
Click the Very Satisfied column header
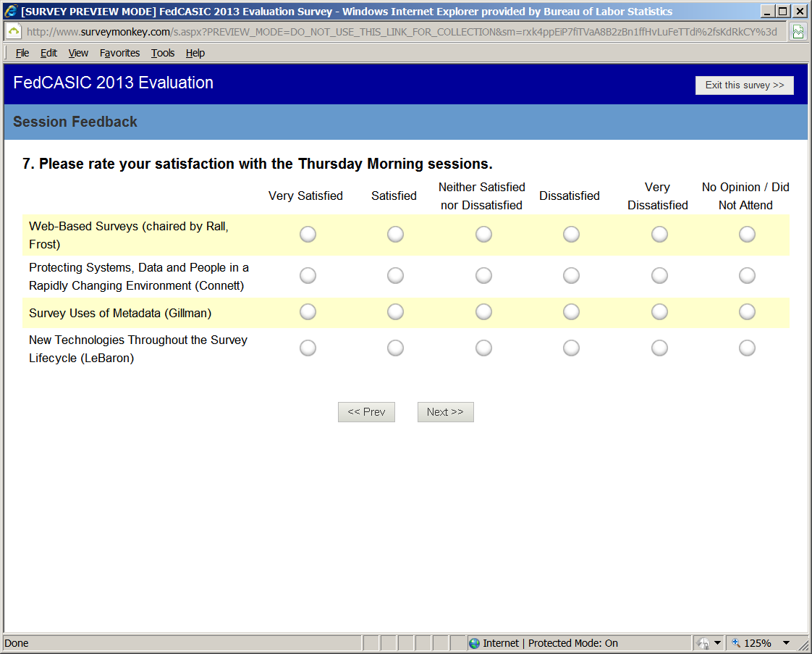305,196
